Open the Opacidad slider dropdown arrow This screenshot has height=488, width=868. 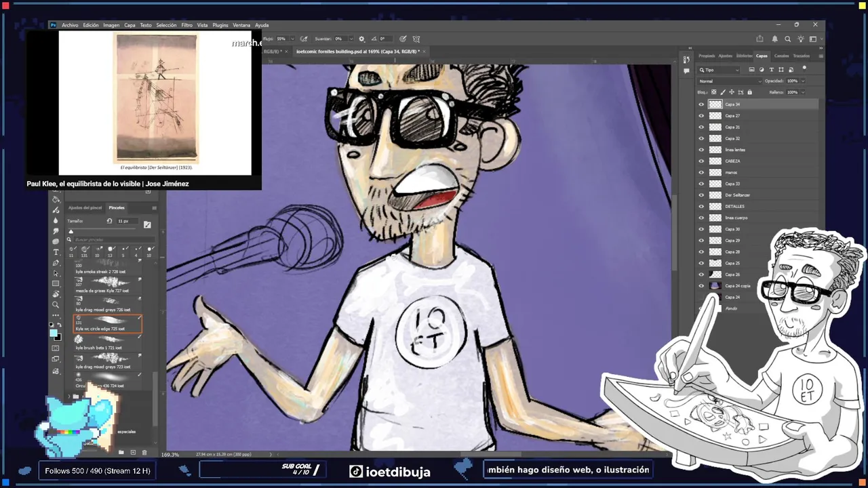click(803, 81)
